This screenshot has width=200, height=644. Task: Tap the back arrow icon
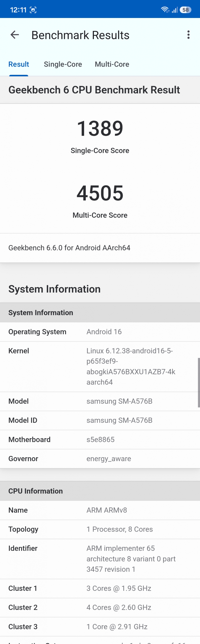click(15, 35)
